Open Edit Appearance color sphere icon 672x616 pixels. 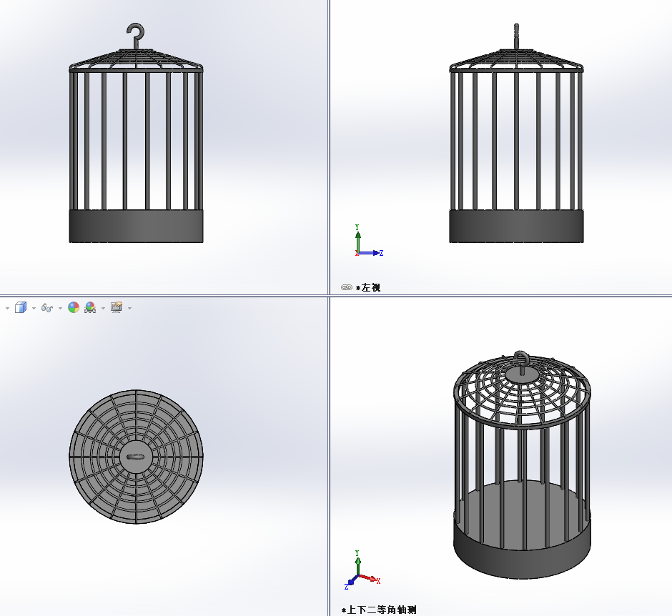(74, 307)
